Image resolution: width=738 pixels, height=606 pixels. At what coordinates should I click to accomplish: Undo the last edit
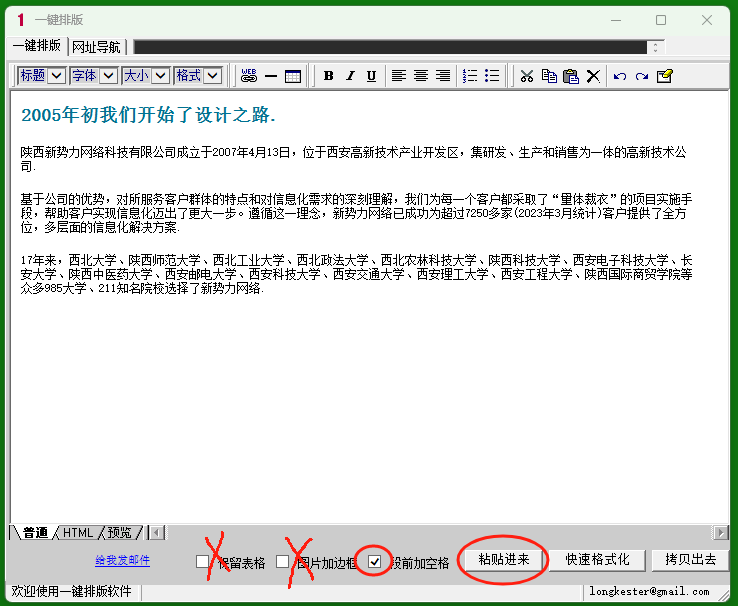(620, 76)
